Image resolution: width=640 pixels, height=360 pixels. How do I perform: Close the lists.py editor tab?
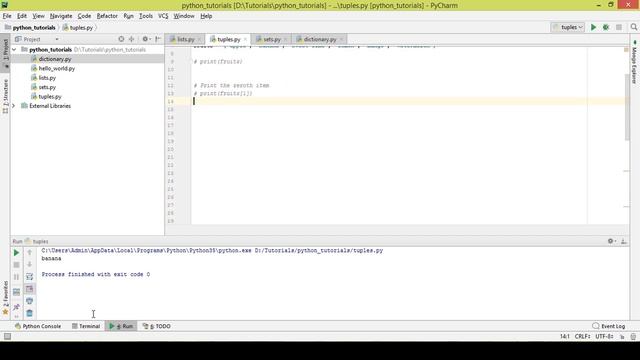[199, 39]
